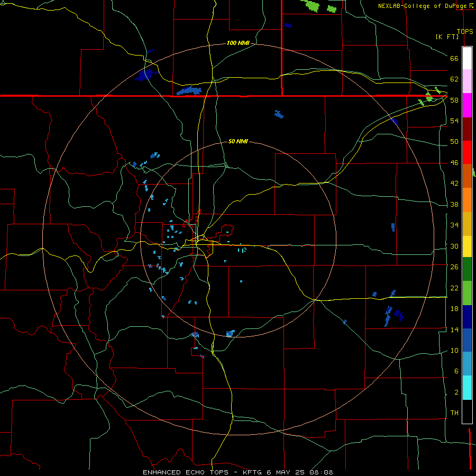Click the "TOPS" legend heading
Image resolution: width=476 pixels, height=476 pixels.
coord(465,31)
